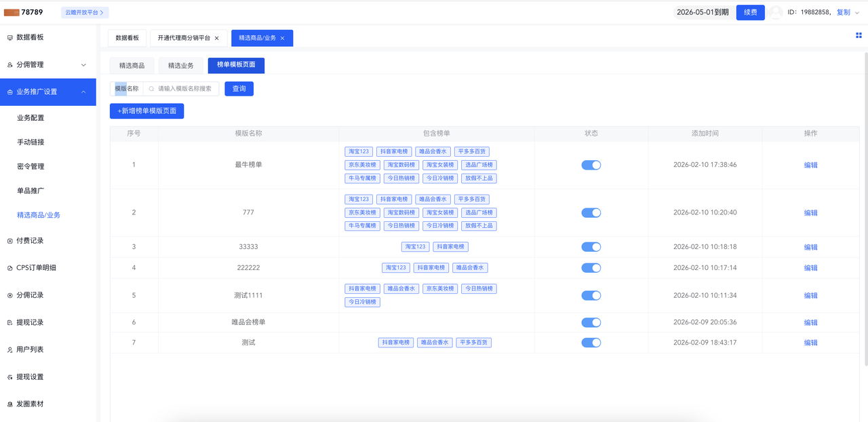Viewport: 868px width, 422px height.
Task: Switch to the 精选业务 tab
Action: (180, 66)
